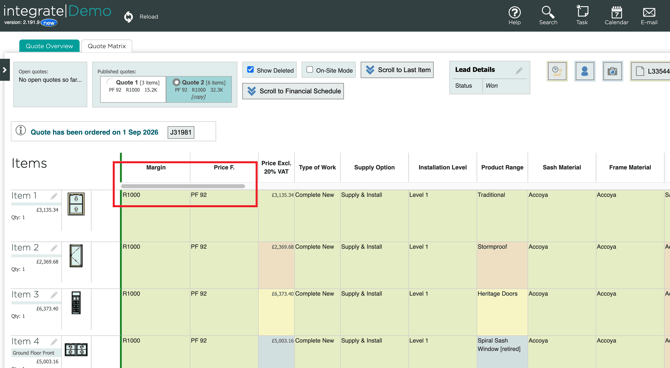Open the clock history icon button
670x368 pixels.
click(x=557, y=71)
